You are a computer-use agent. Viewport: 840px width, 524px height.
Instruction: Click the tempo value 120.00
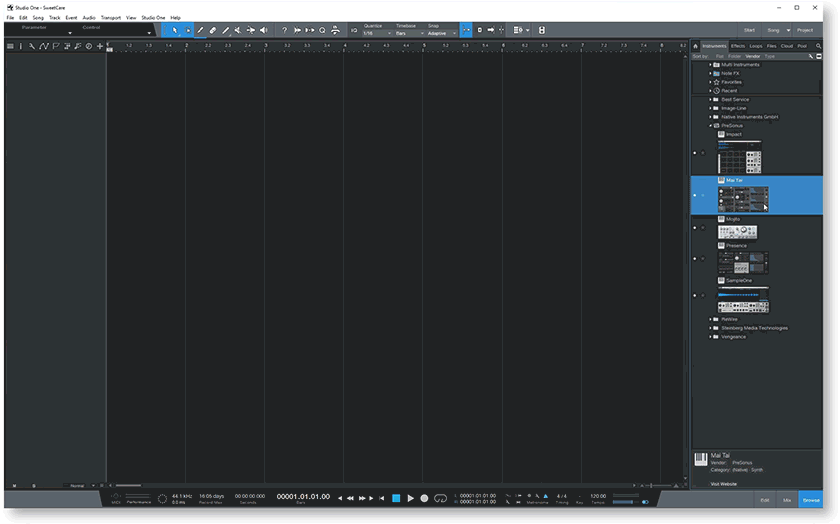598,496
